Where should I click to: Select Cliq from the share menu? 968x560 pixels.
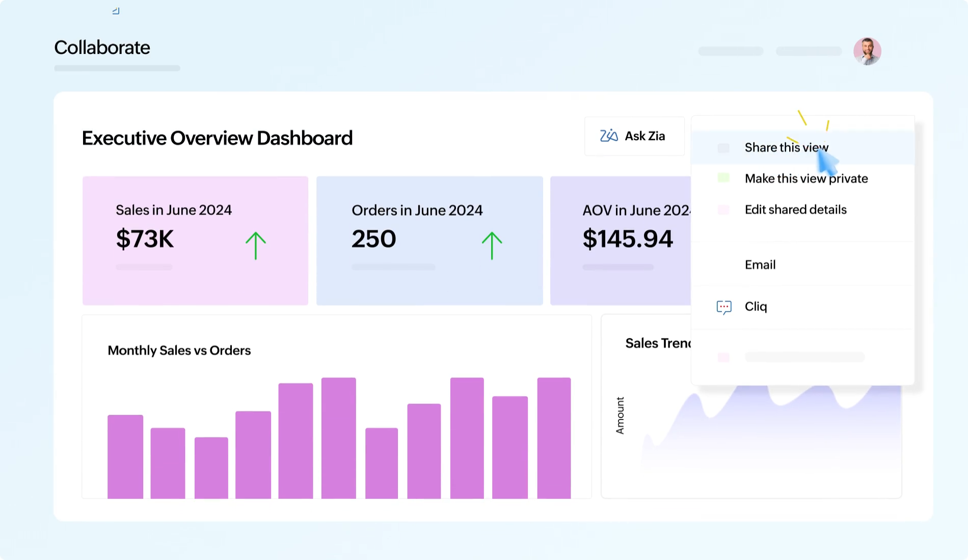(x=756, y=306)
